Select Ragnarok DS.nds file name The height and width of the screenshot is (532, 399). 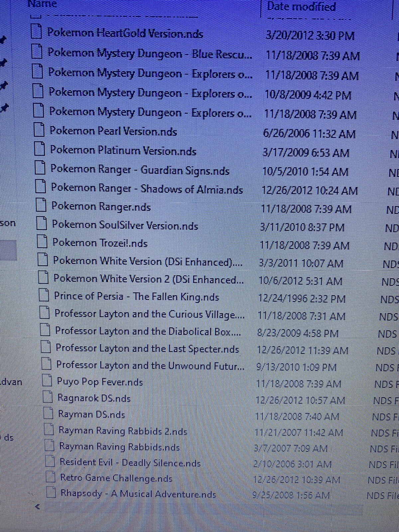coord(94,398)
